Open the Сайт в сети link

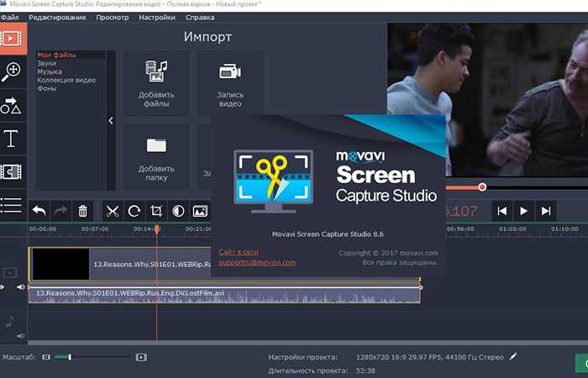pyautogui.click(x=239, y=252)
